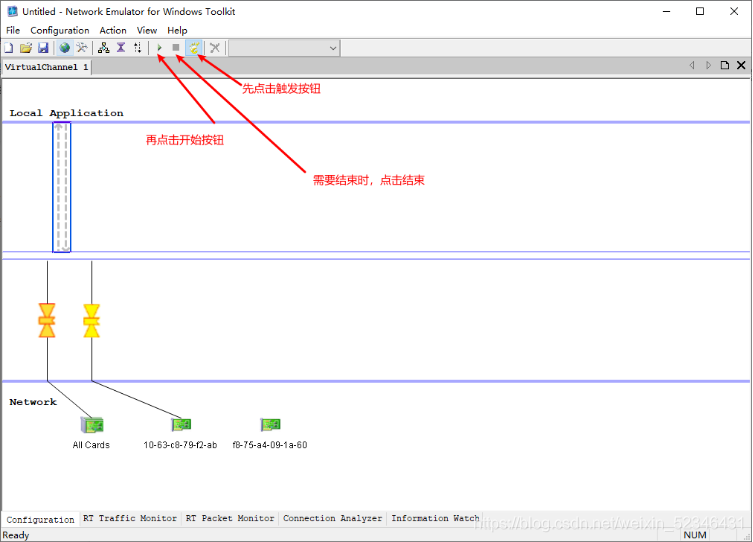753x542 pixels.
Task: Click the f8-75-a4-09-1a-60 label
Action: [x=270, y=445]
